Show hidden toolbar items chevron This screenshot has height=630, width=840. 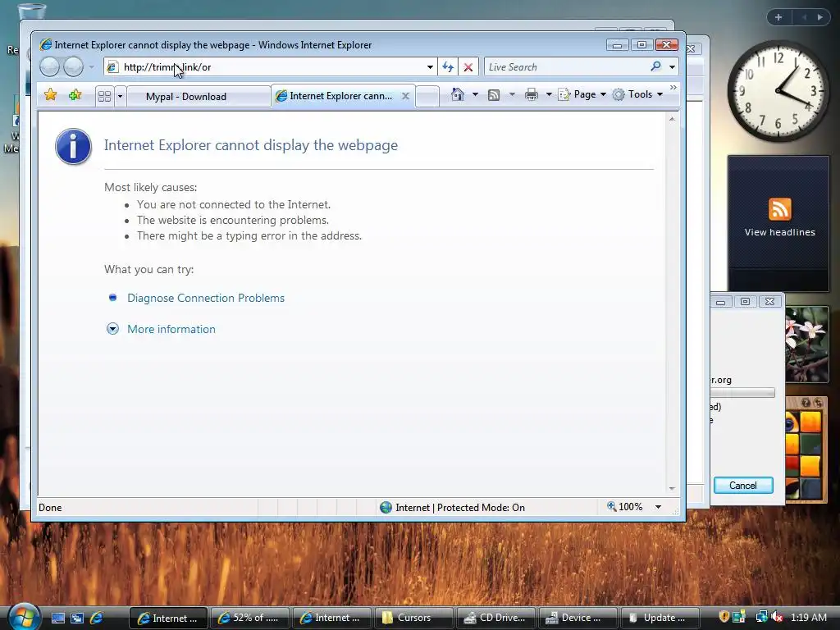[673, 87]
